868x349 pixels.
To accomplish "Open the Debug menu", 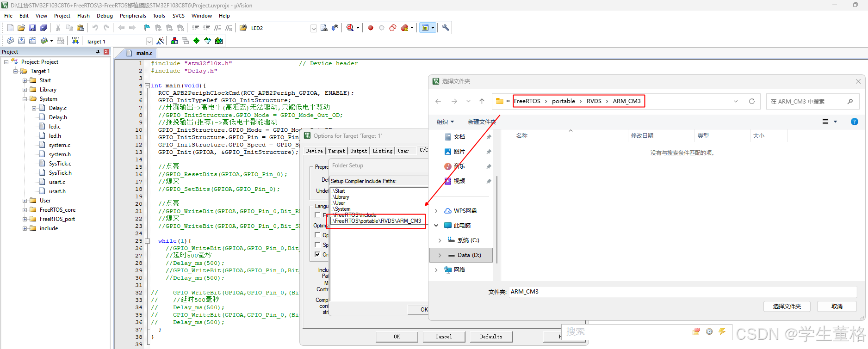I will pos(105,16).
